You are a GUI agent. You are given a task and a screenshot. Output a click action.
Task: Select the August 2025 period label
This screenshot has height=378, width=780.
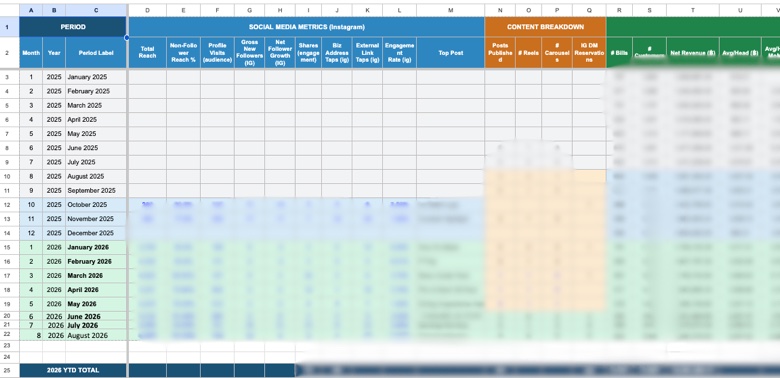(x=96, y=177)
